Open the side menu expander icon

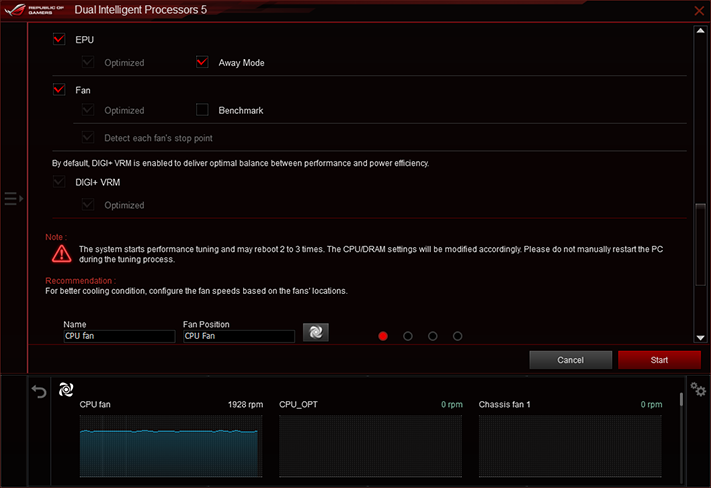pyautogui.click(x=14, y=199)
